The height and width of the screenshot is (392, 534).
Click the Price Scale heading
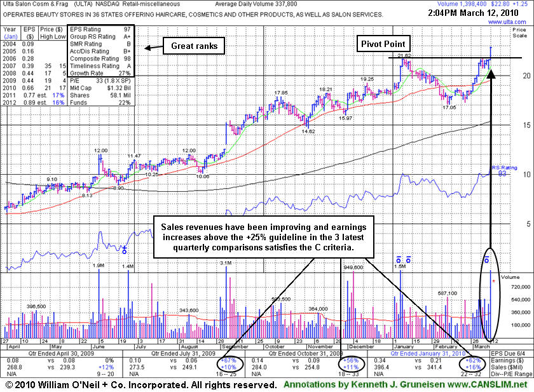[519, 32]
